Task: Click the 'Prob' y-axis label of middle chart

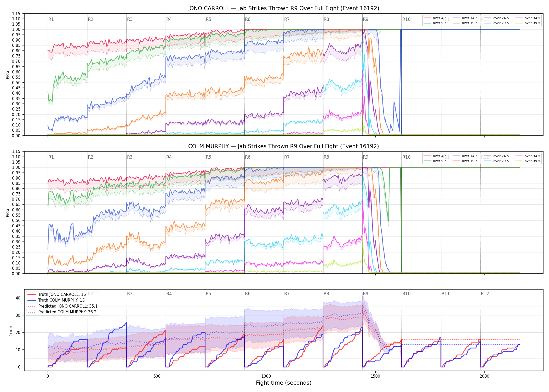Action: [7, 213]
